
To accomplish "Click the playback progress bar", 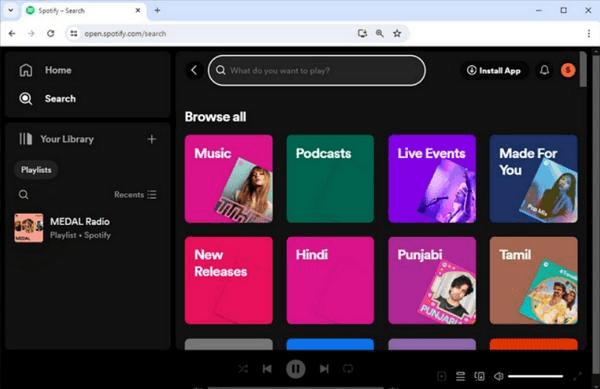I will point(296,387).
